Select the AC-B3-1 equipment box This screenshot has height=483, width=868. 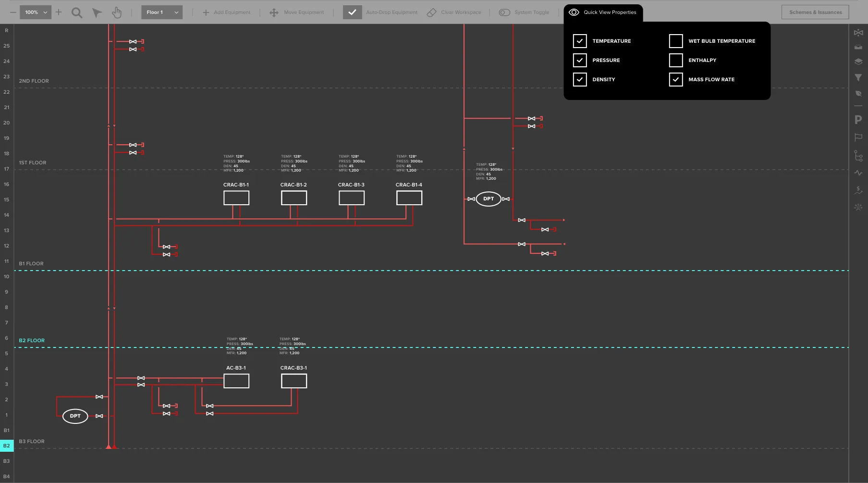236,381
